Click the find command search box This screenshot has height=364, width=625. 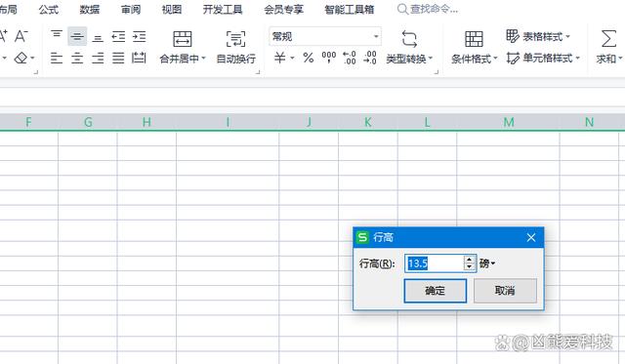click(x=429, y=9)
